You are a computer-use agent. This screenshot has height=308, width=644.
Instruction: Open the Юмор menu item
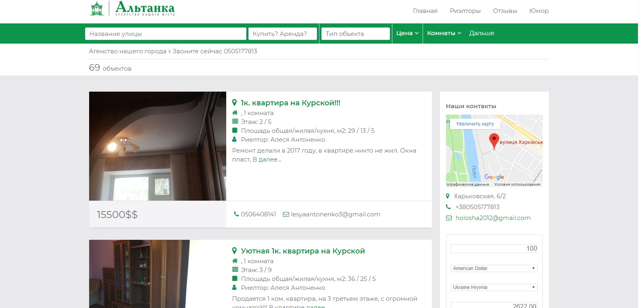click(539, 11)
